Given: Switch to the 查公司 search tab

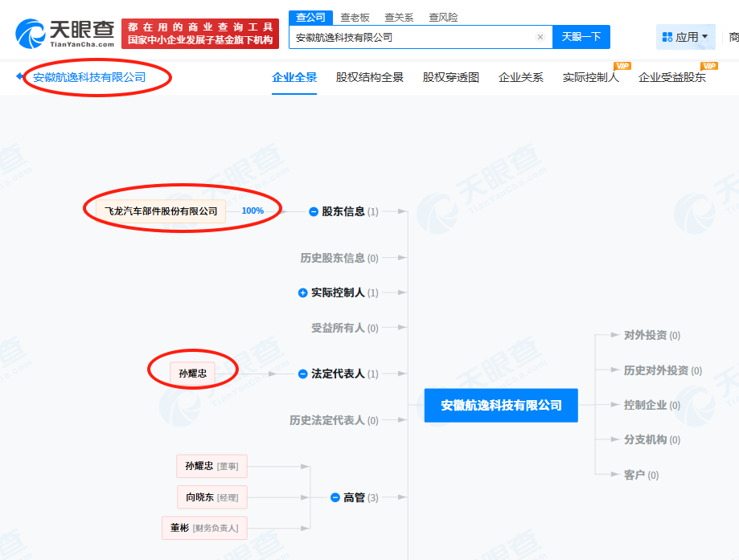Looking at the screenshot, I should pos(310,18).
